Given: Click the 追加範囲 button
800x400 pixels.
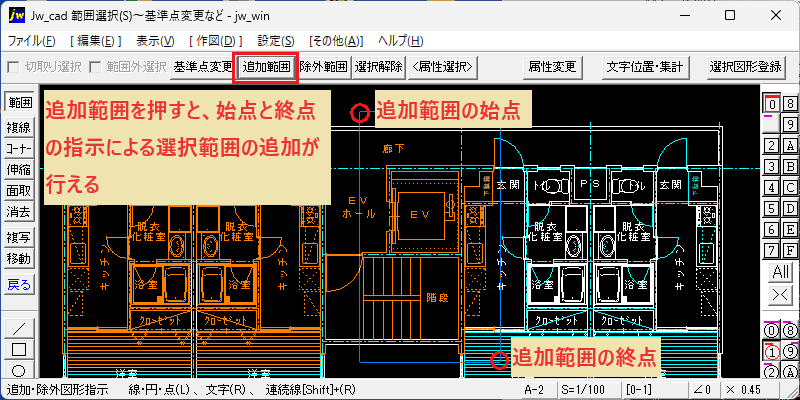Looking at the screenshot, I should click(266, 67).
